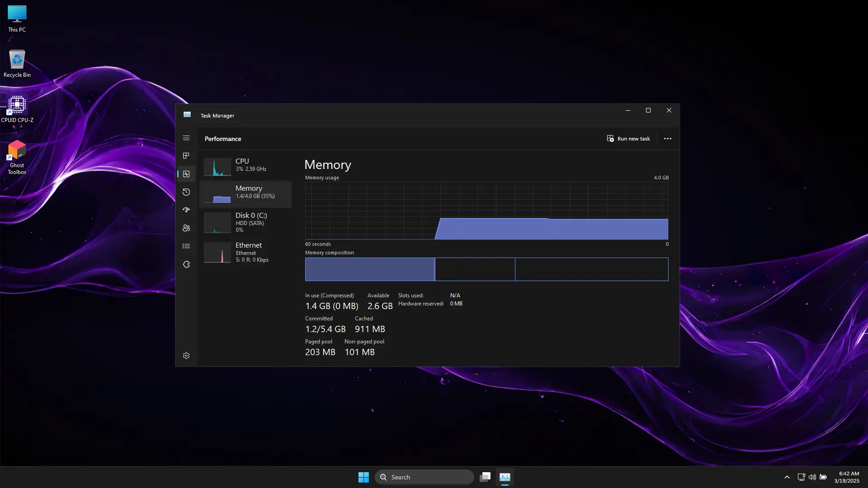Click the Windows Start button
This screenshot has height=488, width=868.
coord(363,477)
